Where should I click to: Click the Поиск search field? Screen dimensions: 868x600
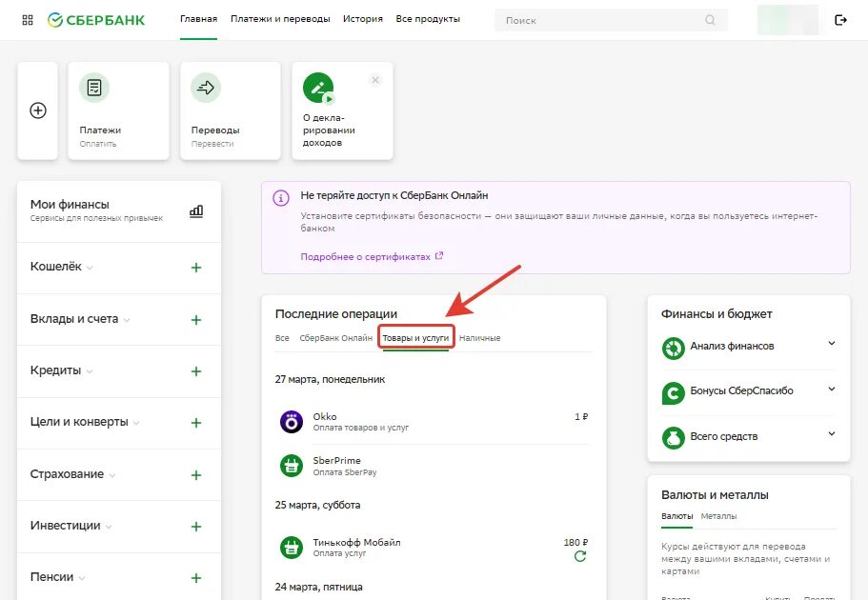tap(611, 20)
